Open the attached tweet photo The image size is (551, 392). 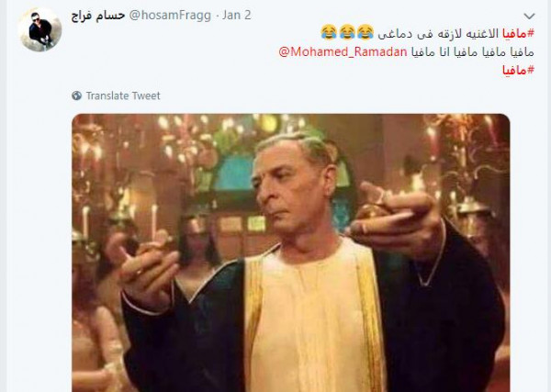(291, 252)
